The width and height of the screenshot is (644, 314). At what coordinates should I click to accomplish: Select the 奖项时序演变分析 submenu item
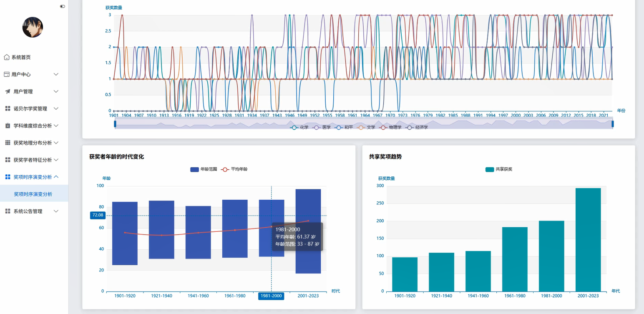pyautogui.click(x=34, y=194)
